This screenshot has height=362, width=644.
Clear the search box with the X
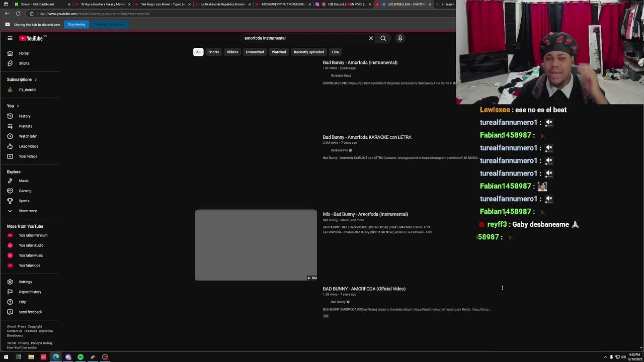pyautogui.click(x=371, y=38)
